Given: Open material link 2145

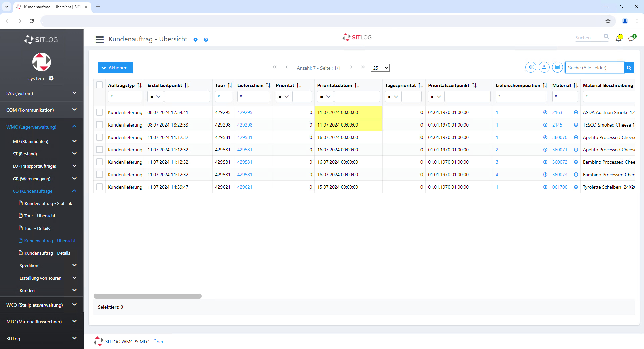Looking at the screenshot, I should (557, 125).
